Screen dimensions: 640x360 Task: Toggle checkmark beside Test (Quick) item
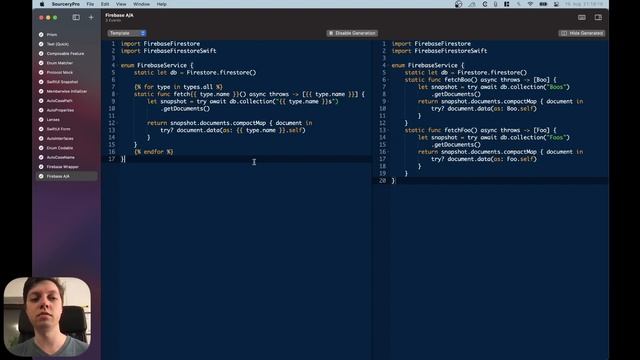point(41,44)
